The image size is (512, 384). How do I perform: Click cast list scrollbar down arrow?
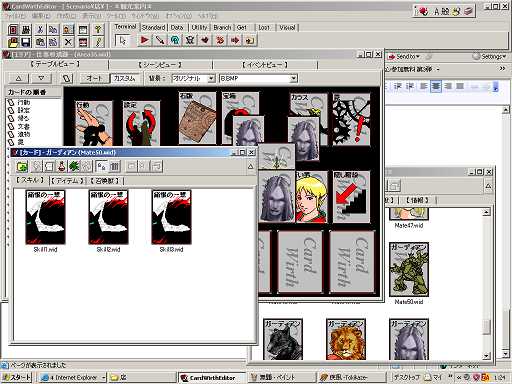[486, 356]
